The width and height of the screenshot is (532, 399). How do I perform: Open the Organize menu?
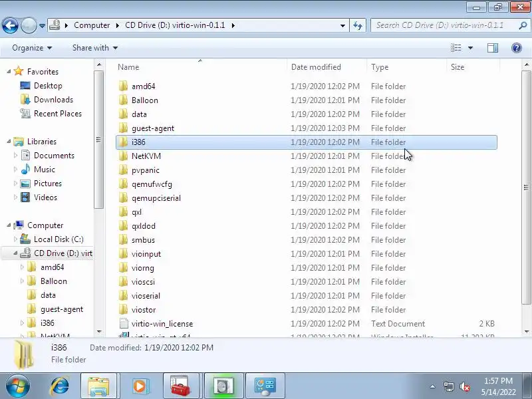[32, 48]
